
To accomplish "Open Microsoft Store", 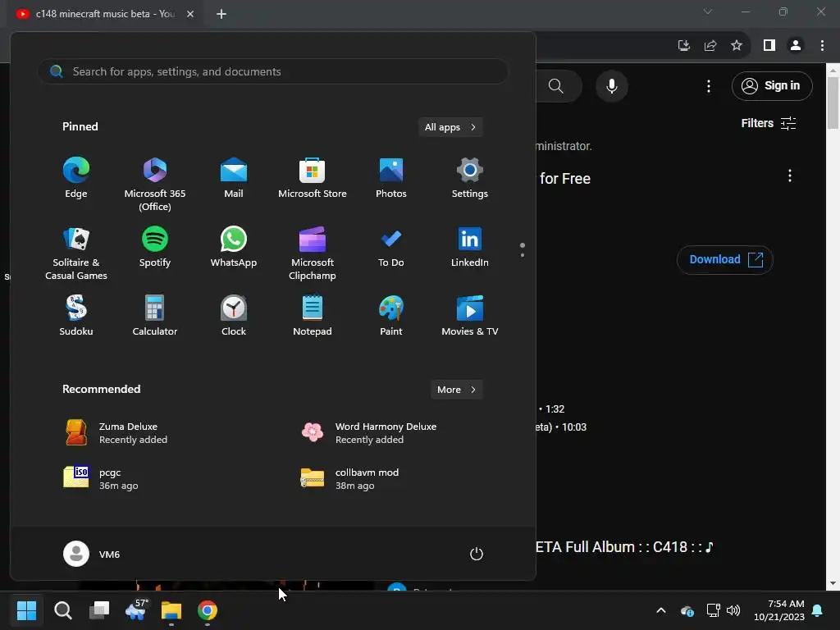I will tap(313, 178).
